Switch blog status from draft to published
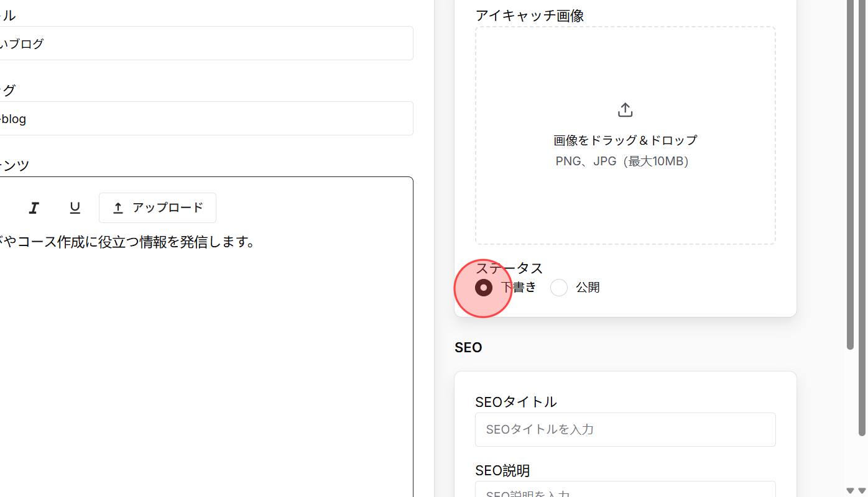868x497 pixels. click(558, 287)
